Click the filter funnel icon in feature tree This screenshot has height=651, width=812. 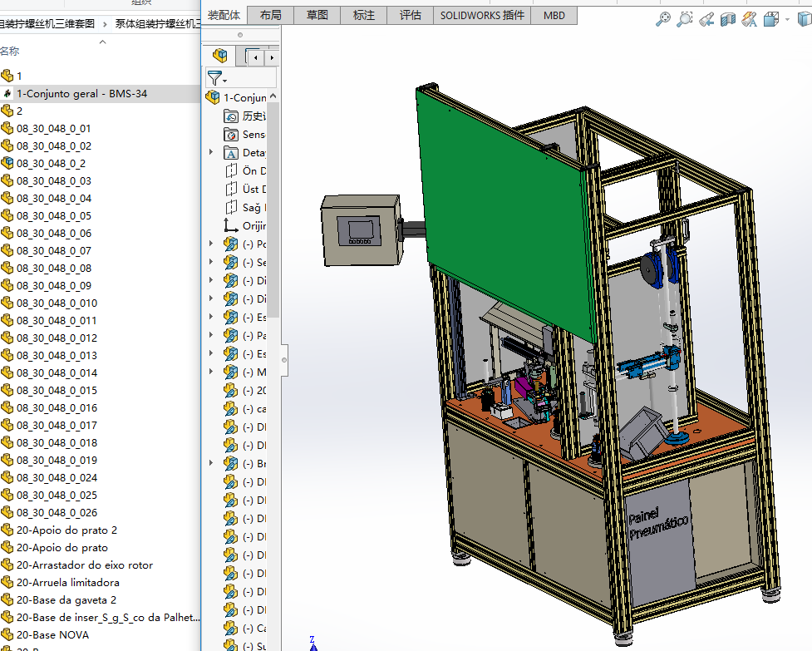pos(215,78)
